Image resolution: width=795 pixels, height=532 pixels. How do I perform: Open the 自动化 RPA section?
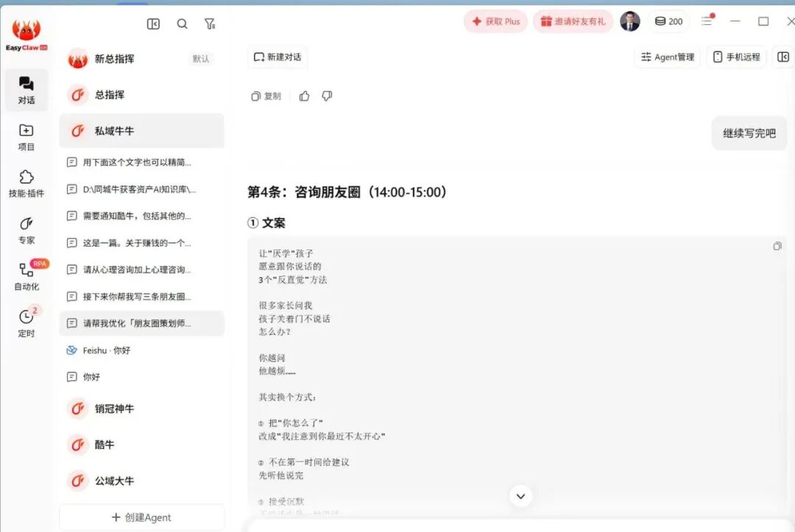pyautogui.click(x=26, y=277)
